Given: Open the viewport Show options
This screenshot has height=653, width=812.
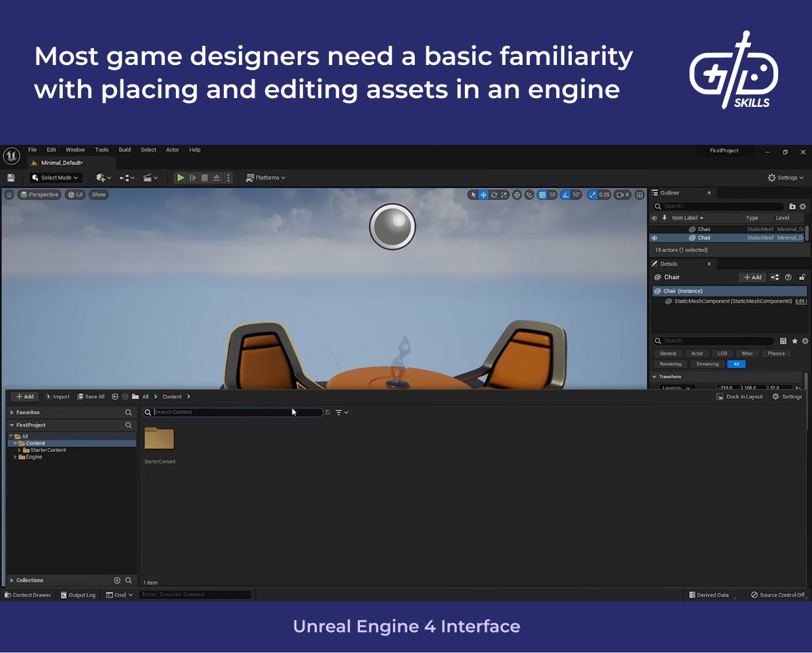Looking at the screenshot, I should [x=99, y=195].
